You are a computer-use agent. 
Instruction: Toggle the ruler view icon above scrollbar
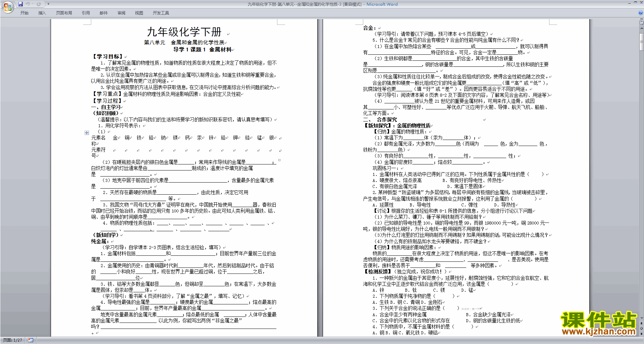pos(641,23)
